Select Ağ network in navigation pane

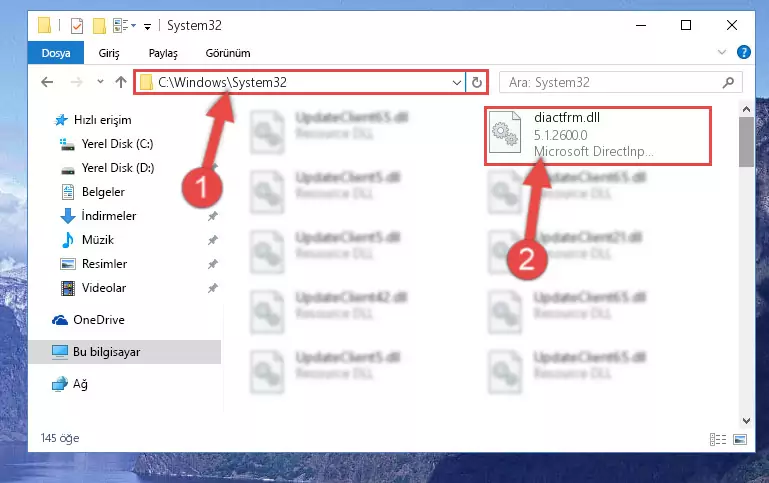click(70, 384)
